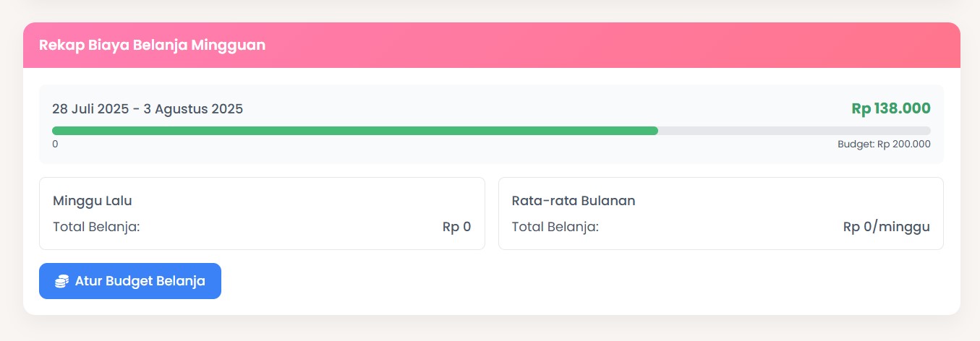Screen dimensions: 980x341
Task: Click the 0 label below progress bar
Action: tap(55, 144)
